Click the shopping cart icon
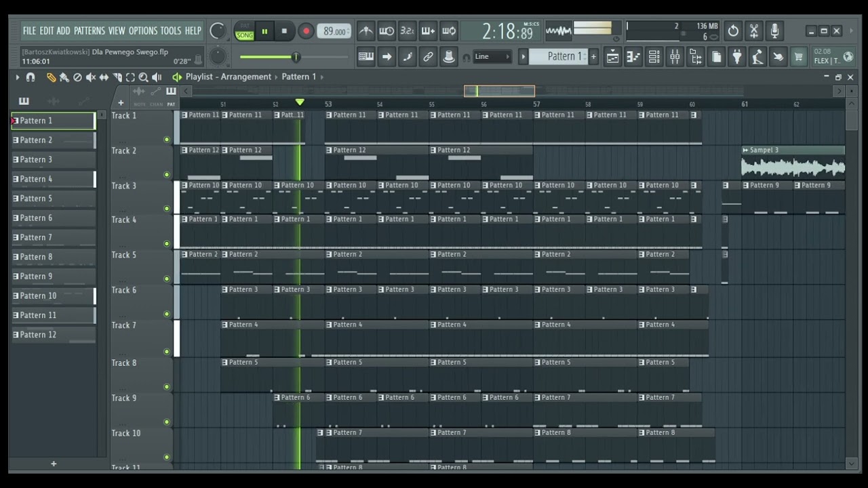This screenshot has width=868, height=488. (x=799, y=57)
